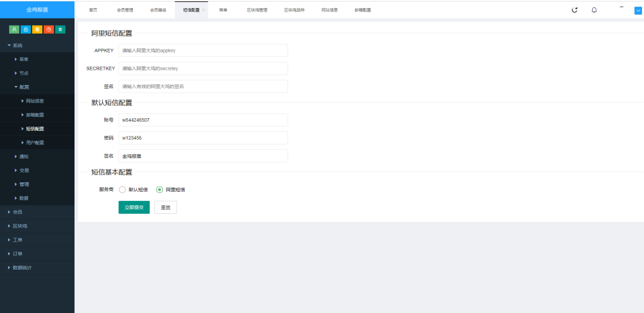Select the 默认短信 radio button
This screenshot has width=644, height=313.
[122, 190]
